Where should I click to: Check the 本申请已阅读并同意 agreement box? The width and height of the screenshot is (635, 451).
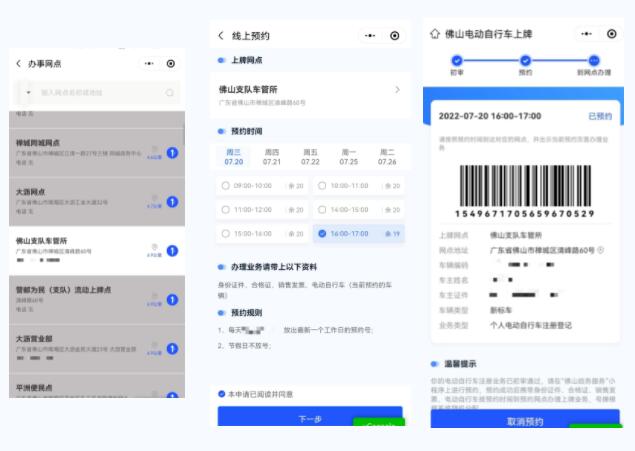point(222,394)
